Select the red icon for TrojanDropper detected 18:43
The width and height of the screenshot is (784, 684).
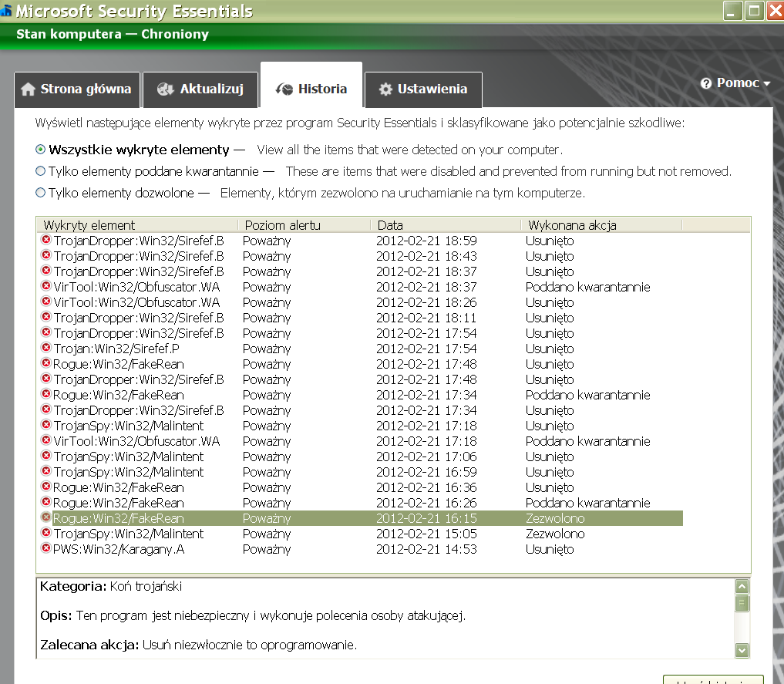pyautogui.click(x=46, y=255)
